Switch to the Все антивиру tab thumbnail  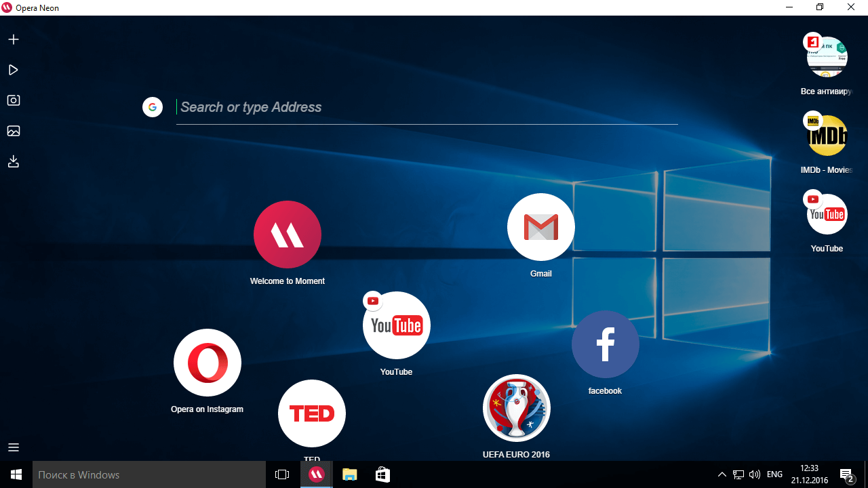pyautogui.click(x=827, y=58)
